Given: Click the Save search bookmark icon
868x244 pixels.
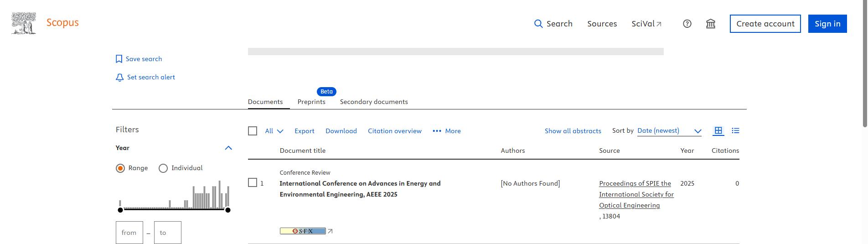Looking at the screenshot, I should [119, 59].
